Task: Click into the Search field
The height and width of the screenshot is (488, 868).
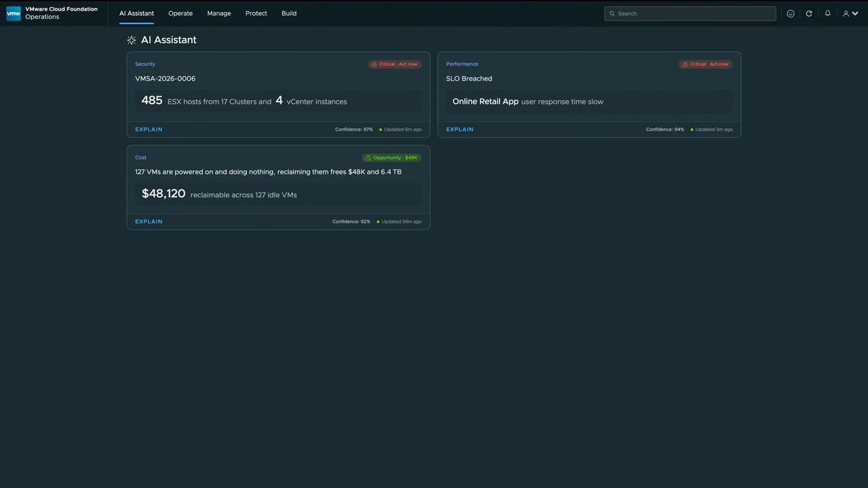Action: pos(690,14)
